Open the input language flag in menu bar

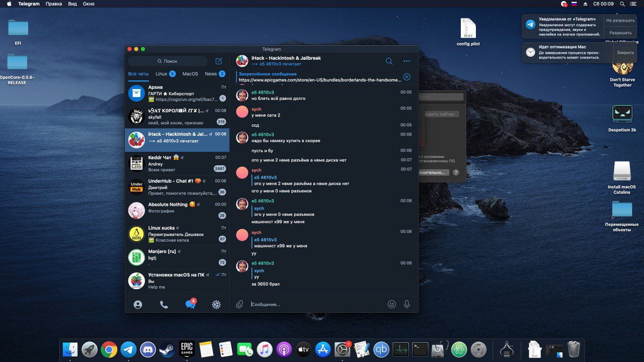point(574,4)
